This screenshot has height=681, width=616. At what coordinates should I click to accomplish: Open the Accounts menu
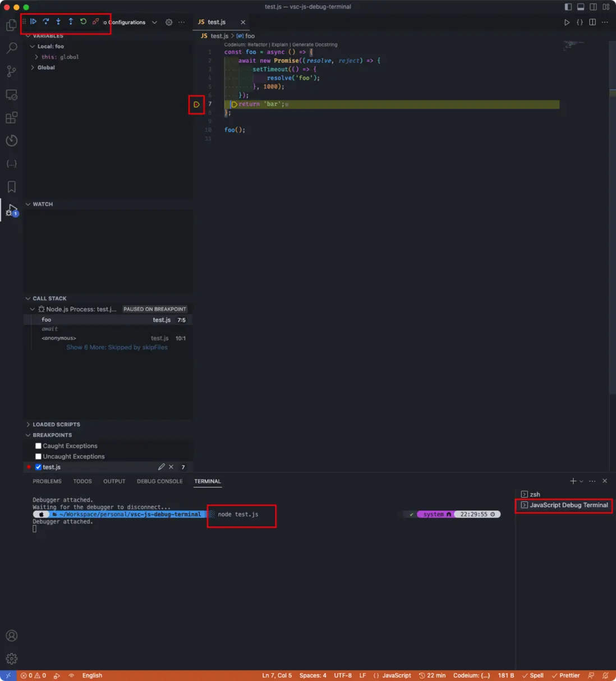[x=11, y=636]
